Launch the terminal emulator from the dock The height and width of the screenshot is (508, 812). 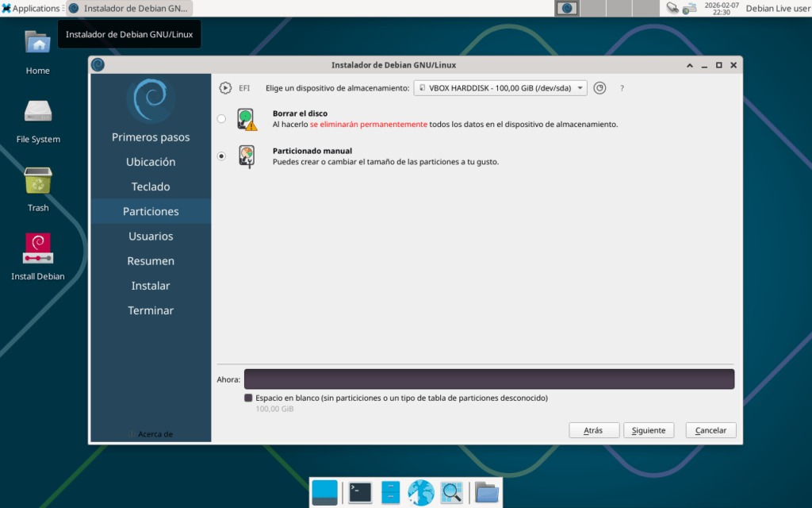point(360,492)
